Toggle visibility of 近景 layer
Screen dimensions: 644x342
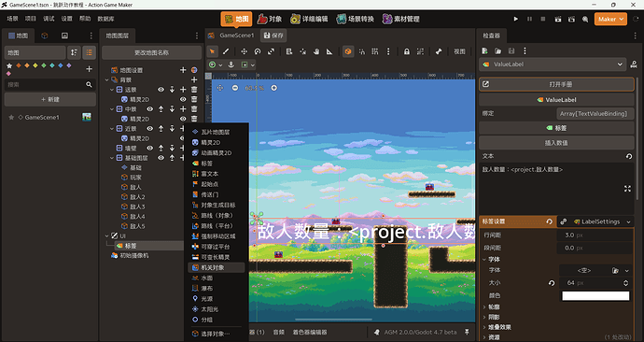pos(150,129)
